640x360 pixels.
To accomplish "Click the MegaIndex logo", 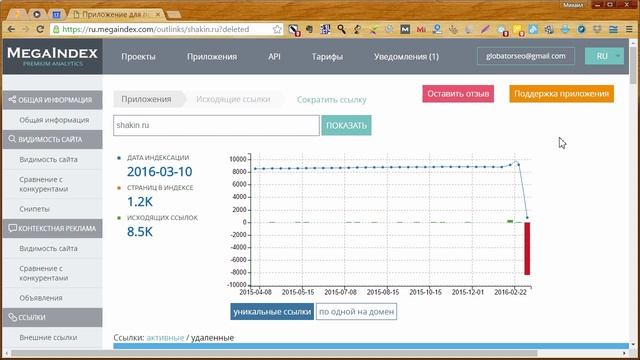I will [52, 56].
